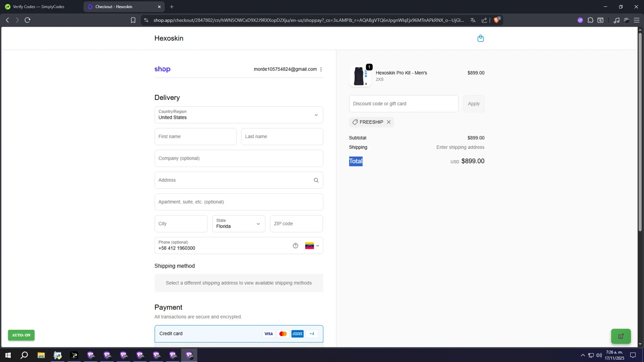Open the purple extension icon

[x=580, y=20]
